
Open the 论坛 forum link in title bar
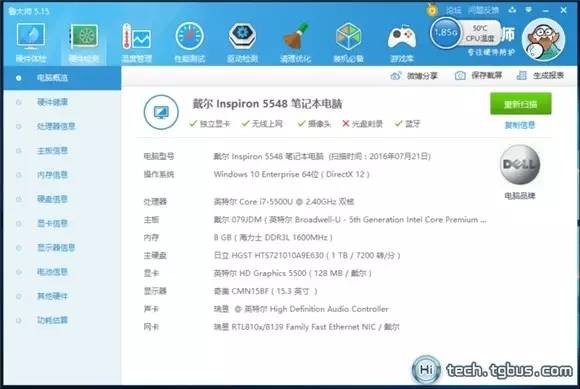coord(453,10)
